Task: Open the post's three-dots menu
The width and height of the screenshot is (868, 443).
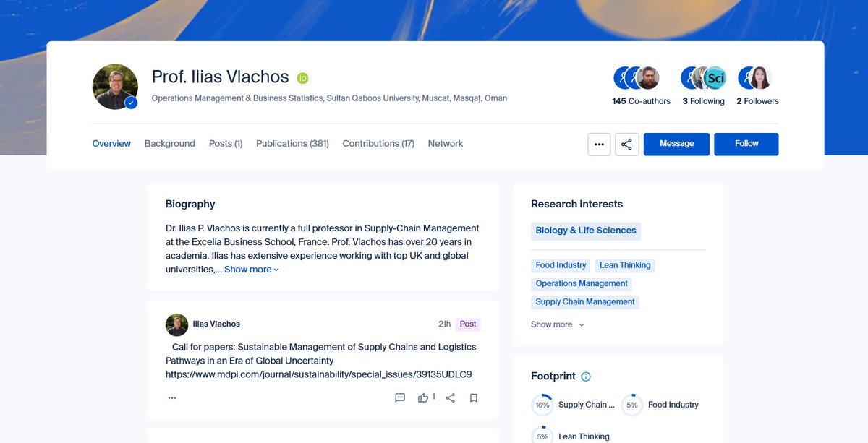Action: (172, 397)
